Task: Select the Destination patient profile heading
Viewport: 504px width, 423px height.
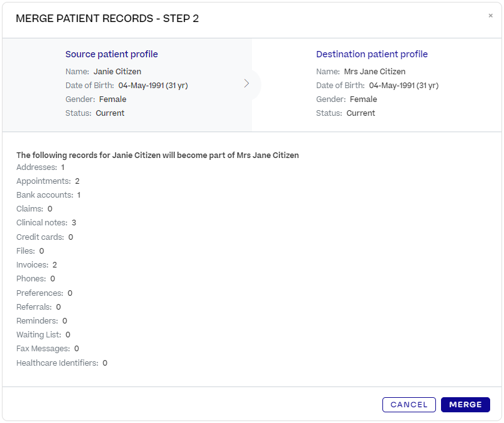Action: coord(372,54)
